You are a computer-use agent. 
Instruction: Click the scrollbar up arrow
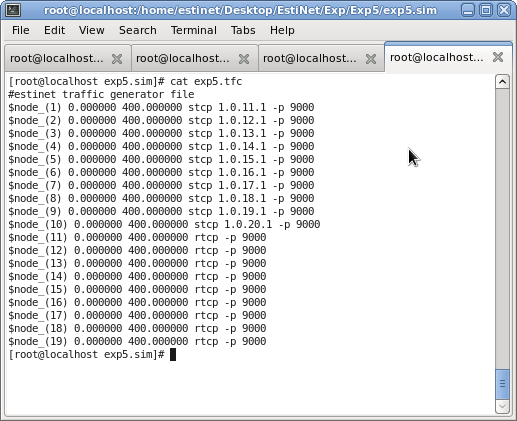coord(502,82)
